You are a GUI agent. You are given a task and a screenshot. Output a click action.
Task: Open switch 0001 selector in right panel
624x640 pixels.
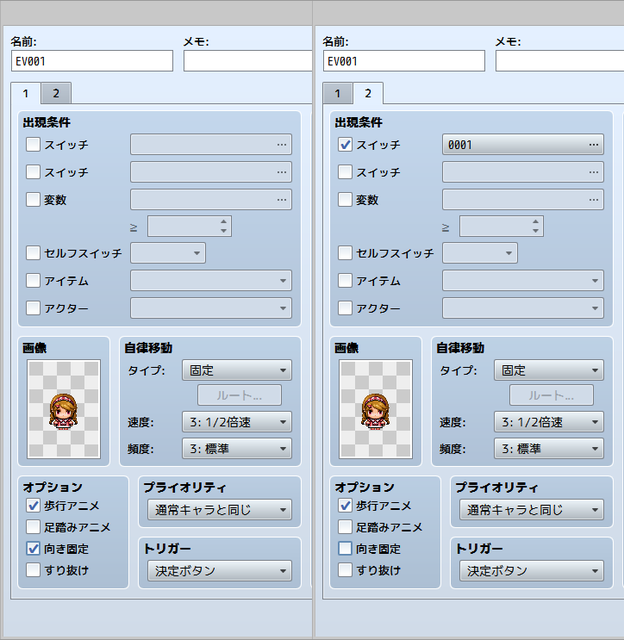point(523,144)
